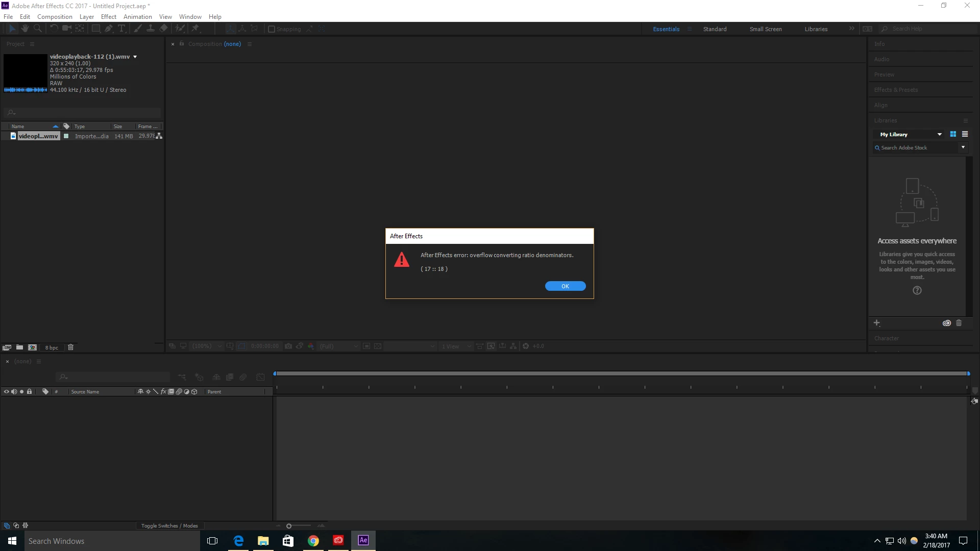Enable the Snapping checkbox
980x551 pixels.
(272, 29)
